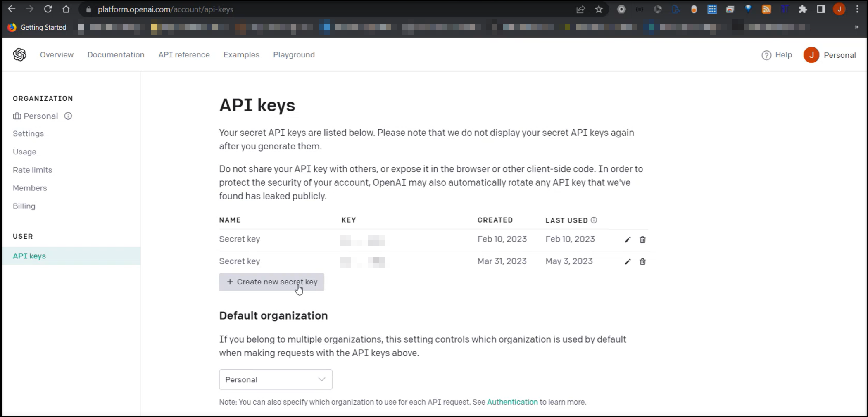Open the Playground tab
The height and width of the screenshot is (417, 868).
pos(294,54)
